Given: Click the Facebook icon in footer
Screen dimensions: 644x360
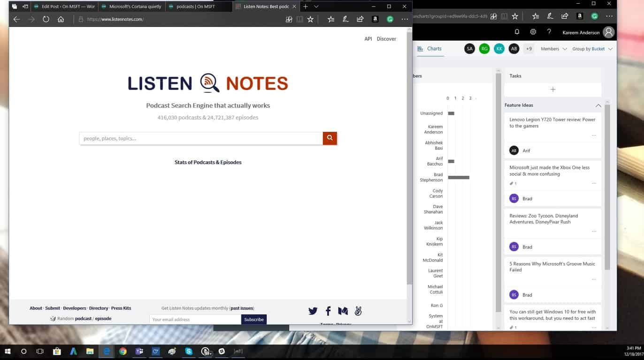Looking at the screenshot, I should 328,311.
